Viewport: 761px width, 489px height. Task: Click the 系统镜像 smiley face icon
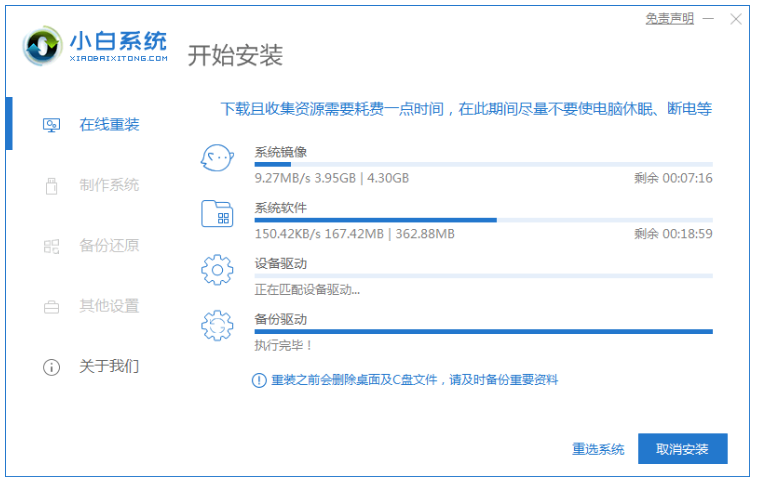pyautogui.click(x=217, y=158)
